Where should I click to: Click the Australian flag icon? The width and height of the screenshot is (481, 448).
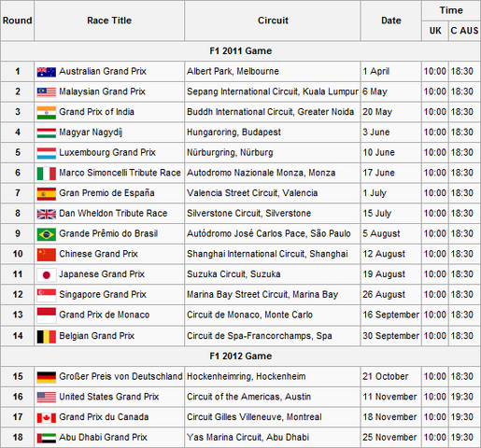47,72
